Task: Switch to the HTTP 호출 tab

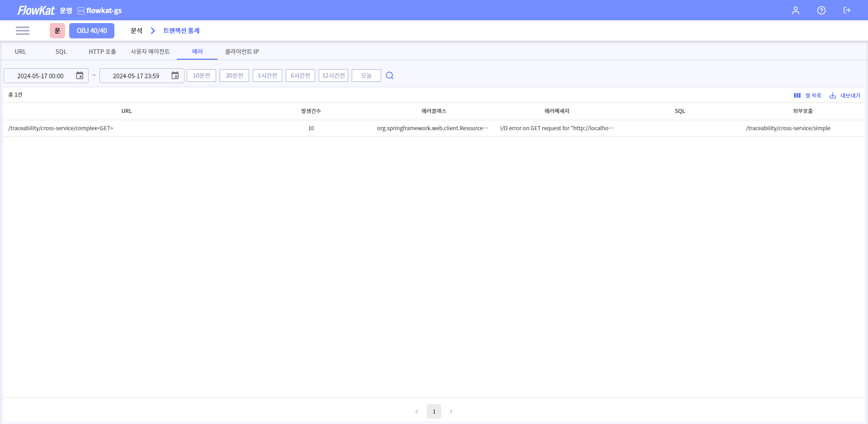Action: tap(102, 52)
